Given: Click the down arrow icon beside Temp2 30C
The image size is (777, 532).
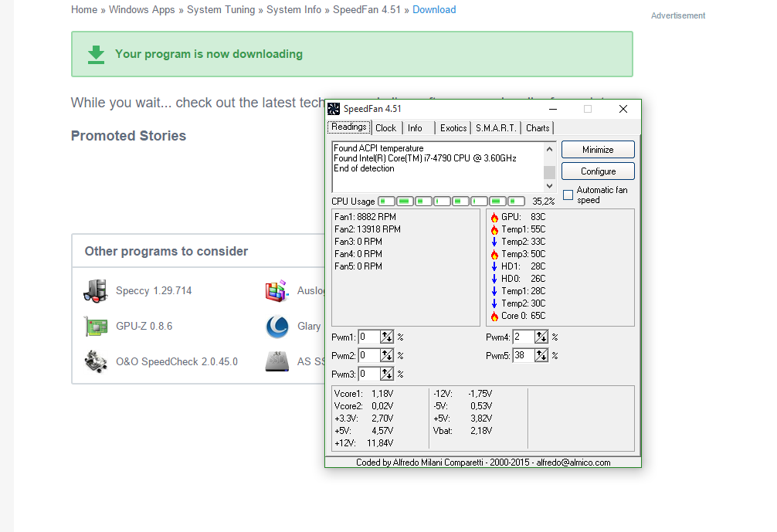Looking at the screenshot, I should click(494, 303).
